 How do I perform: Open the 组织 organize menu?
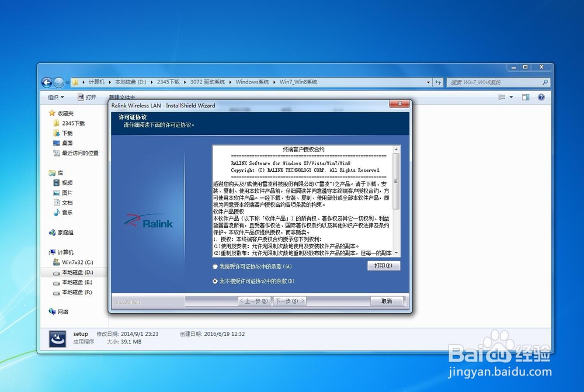(x=55, y=97)
